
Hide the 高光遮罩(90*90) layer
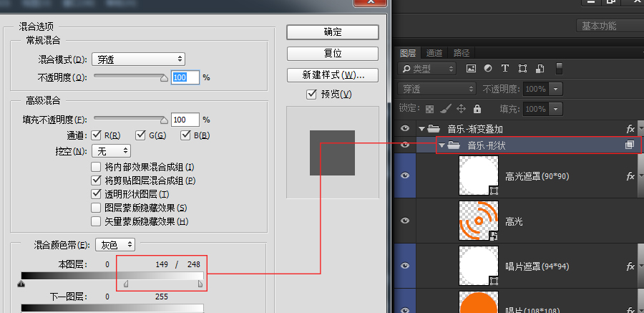[406, 175]
